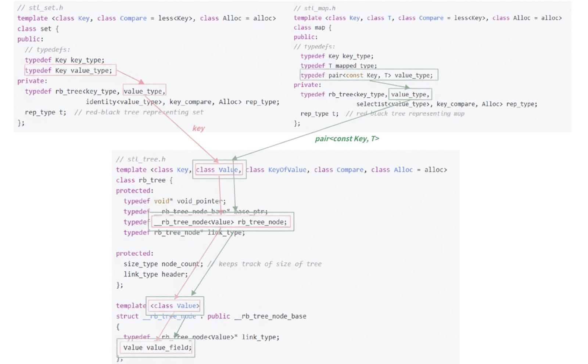Click "class KeyOfValue," in the rb_tree template
Screen dimensions: 588x364
click(277, 170)
